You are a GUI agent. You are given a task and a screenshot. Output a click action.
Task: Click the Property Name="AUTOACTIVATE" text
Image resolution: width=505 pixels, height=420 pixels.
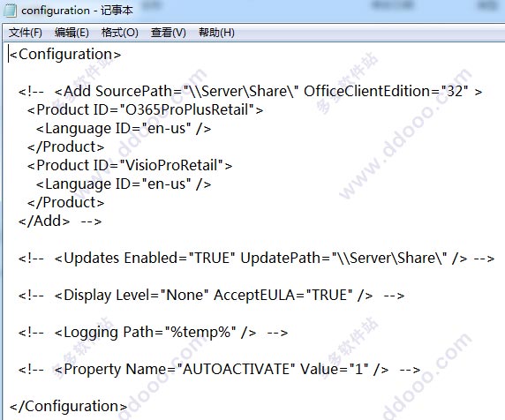[180, 370]
